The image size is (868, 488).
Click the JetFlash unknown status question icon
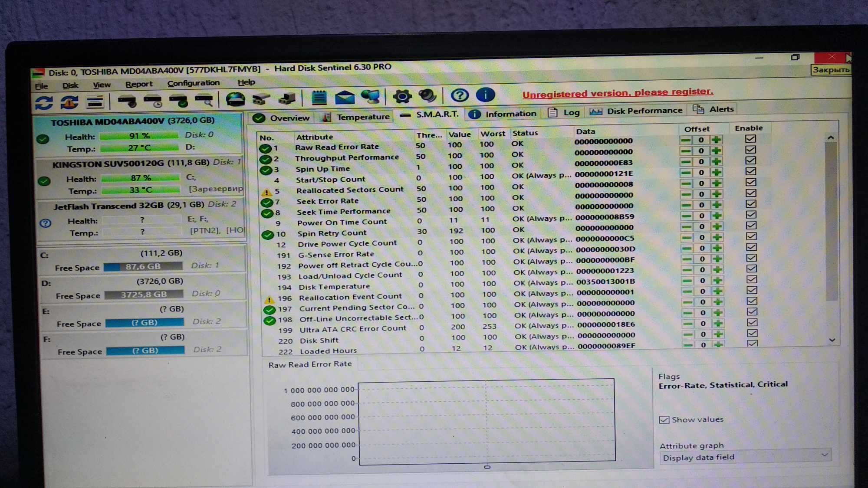(45, 223)
